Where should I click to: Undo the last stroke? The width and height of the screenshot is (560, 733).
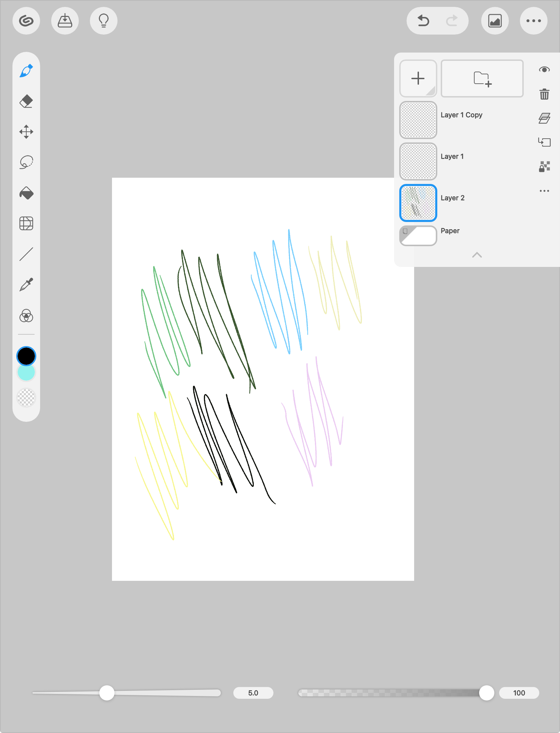point(423,21)
